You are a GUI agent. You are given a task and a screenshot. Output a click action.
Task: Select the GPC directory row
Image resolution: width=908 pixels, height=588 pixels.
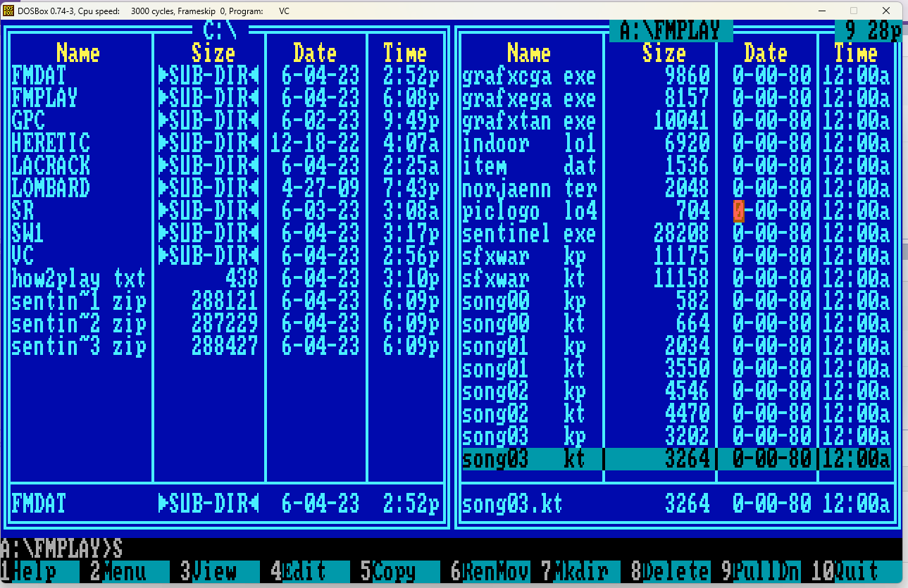point(225,120)
